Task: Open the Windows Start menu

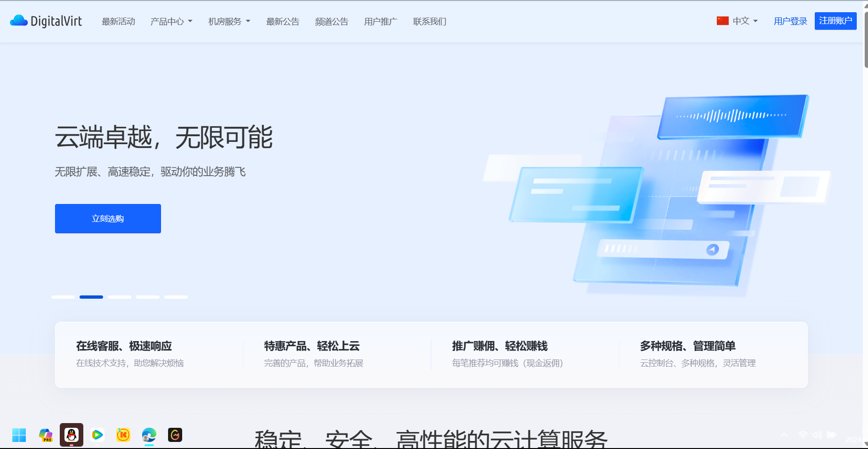Action: click(19, 435)
